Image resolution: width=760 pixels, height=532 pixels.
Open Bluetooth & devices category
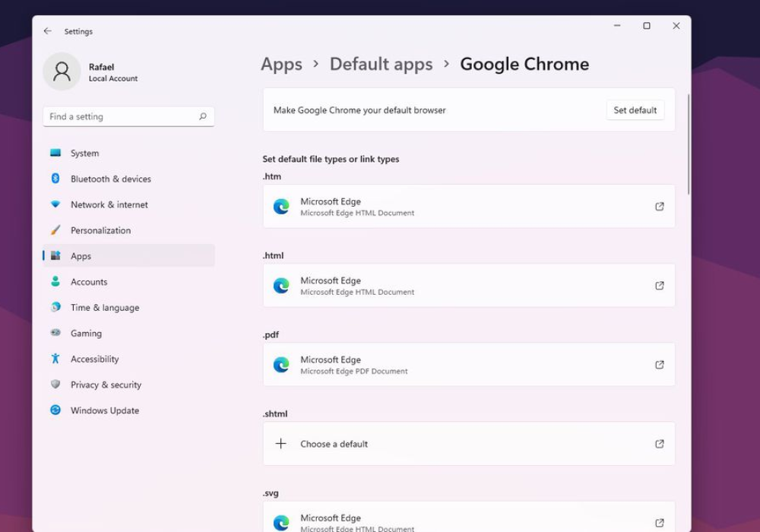tap(128, 179)
